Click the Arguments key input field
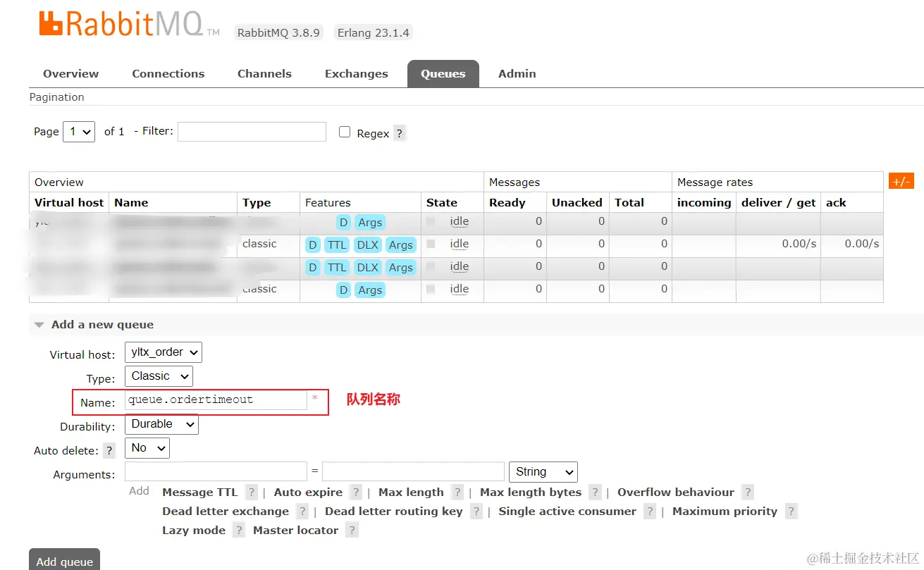Screen dimensions: 924x570 pos(216,471)
